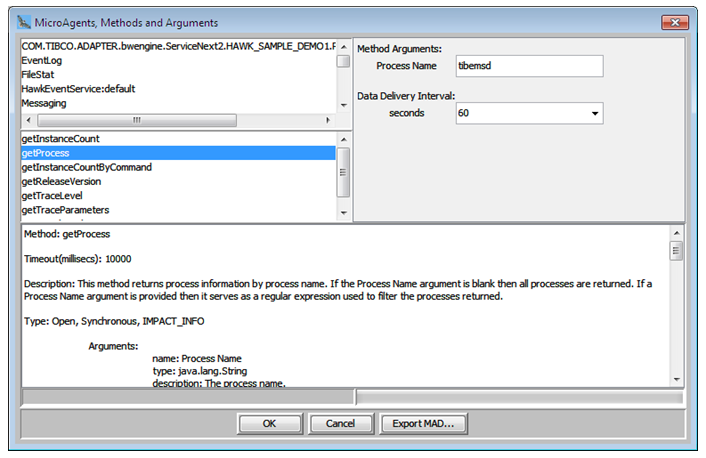Click the microagent list horizontal scrollbar thumb
This screenshot has height=458, width=706.
click(x=137, y=120)
